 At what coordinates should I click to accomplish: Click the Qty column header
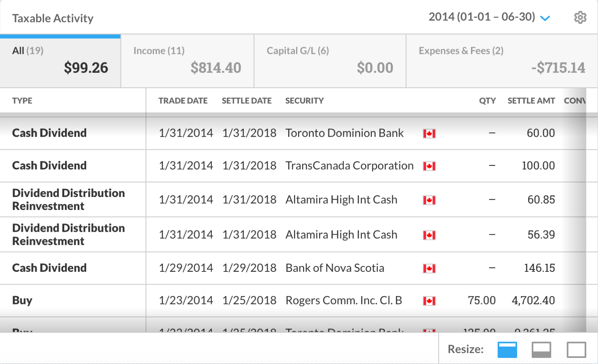pyautogui.click(x=487, y=101)
